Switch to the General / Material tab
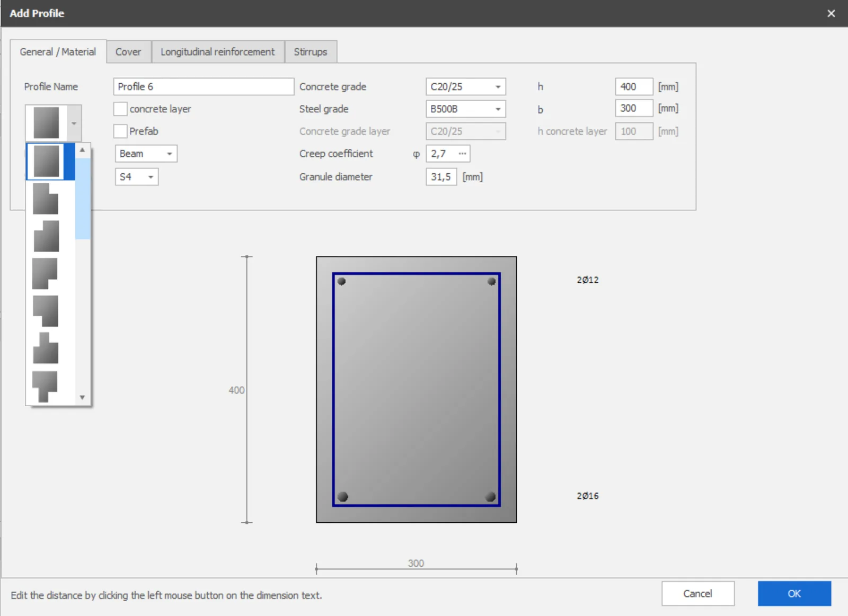Viewport: 848px width, 616px height. pyautogui.click(x=58, y=52)
